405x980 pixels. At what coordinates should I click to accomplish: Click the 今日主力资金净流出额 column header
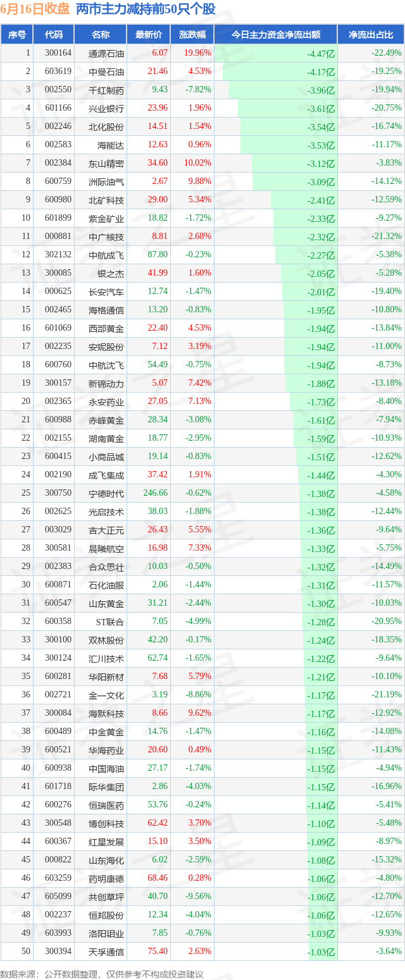[275, 35]
